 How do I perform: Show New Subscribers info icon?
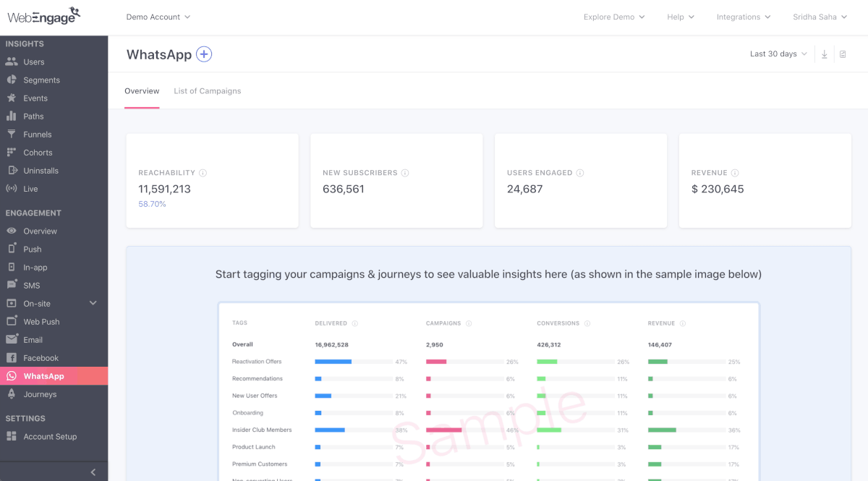pos(405,173)
